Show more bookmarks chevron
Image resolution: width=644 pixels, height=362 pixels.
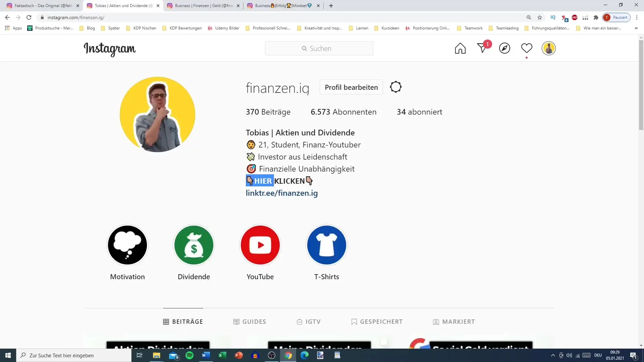[636, 28]
